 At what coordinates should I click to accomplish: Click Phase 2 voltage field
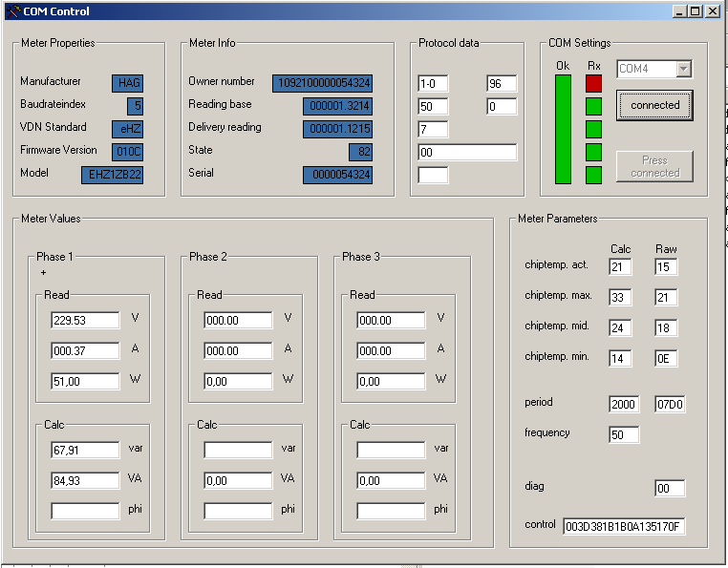click(x=238, y=320)
